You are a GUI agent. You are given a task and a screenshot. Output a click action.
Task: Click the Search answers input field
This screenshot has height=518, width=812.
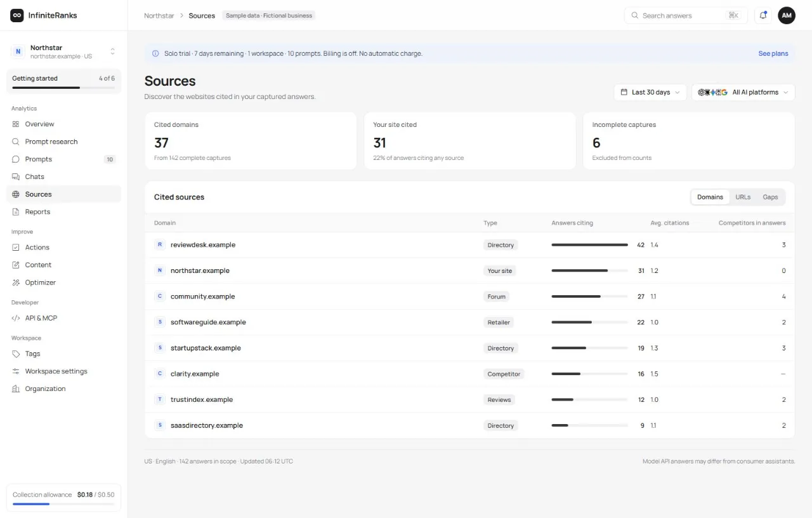tap(686, 15)
